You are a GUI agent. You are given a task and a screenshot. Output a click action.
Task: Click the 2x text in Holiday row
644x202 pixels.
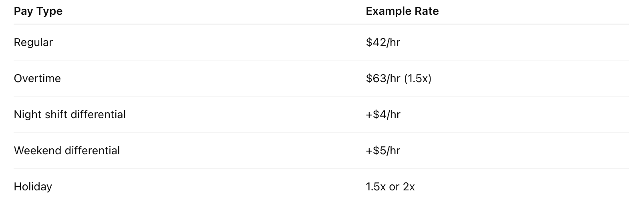coord(409,186)
